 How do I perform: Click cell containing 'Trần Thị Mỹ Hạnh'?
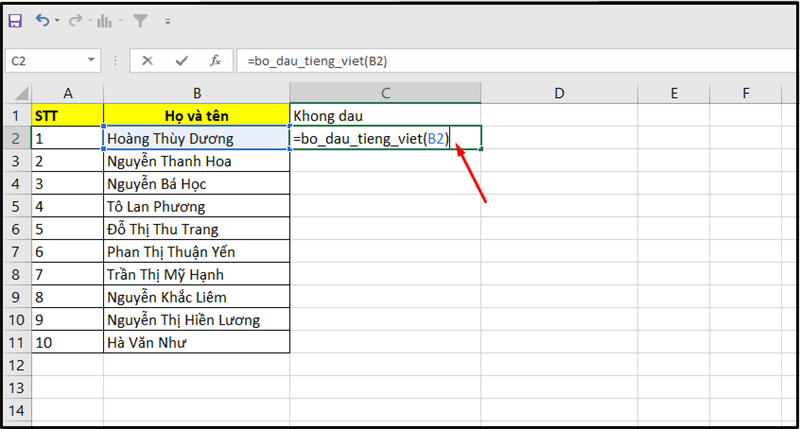(196, 274)
